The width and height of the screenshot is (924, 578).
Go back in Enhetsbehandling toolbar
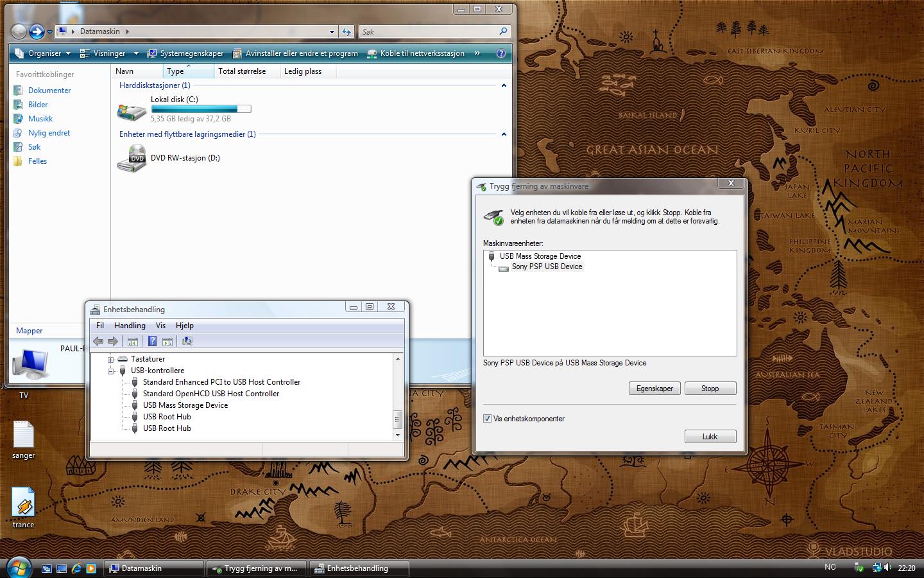click(x=98, y=341)
